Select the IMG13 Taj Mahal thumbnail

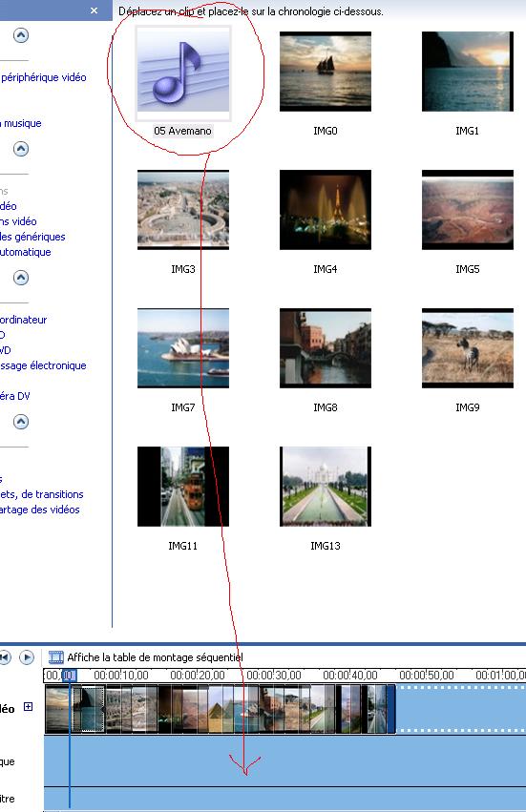(326, 487)
